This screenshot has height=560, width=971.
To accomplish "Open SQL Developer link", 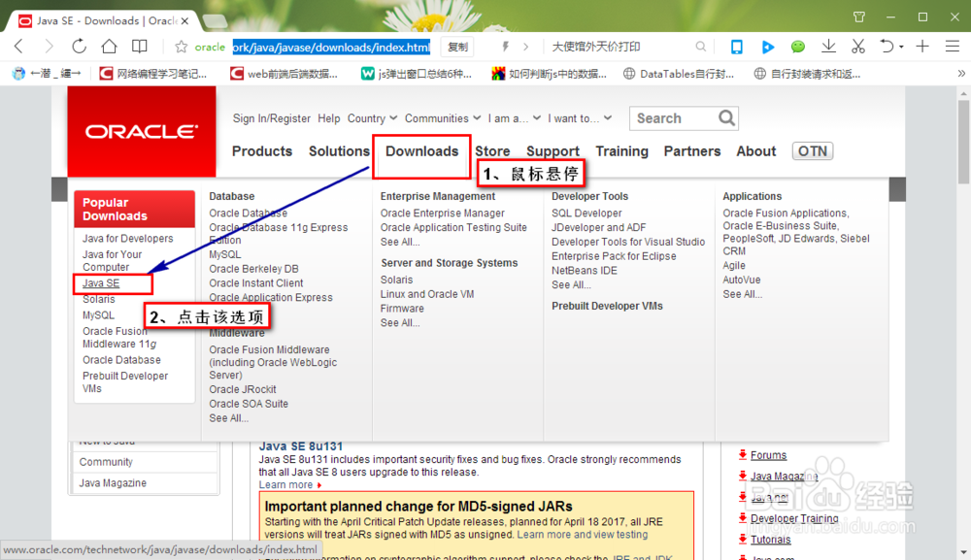I will pos(586,213).
